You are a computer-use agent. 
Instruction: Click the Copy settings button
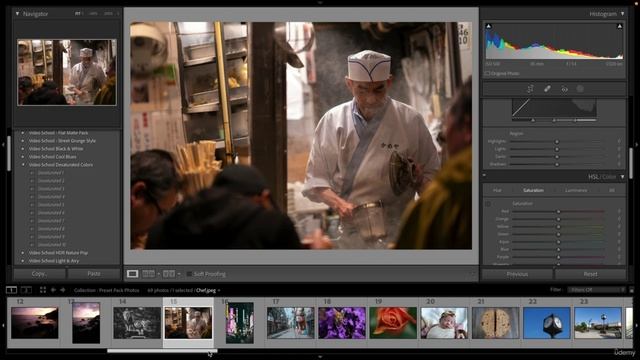(x=39, y=273)
